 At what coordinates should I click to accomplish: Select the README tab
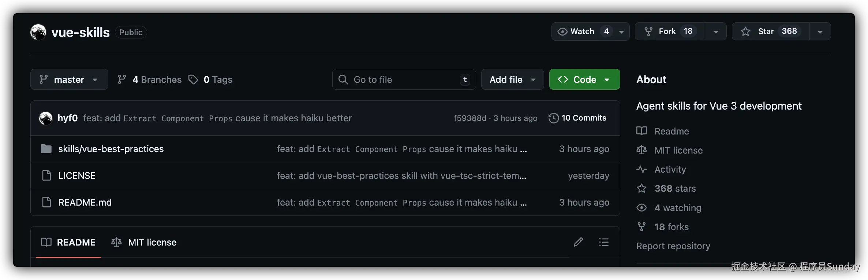[x=68, y=242]
